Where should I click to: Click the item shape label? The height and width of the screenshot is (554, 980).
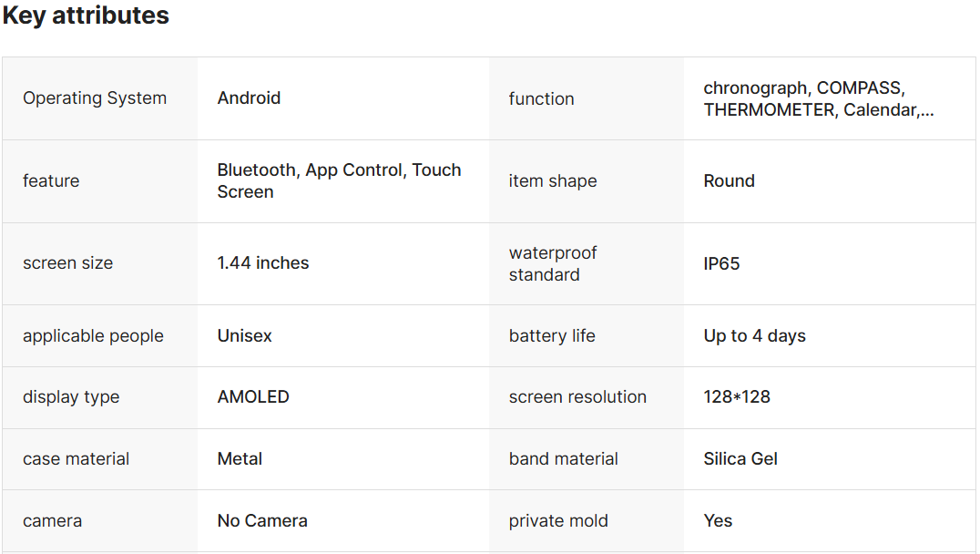pyautogui.click(x=553, y=181)
